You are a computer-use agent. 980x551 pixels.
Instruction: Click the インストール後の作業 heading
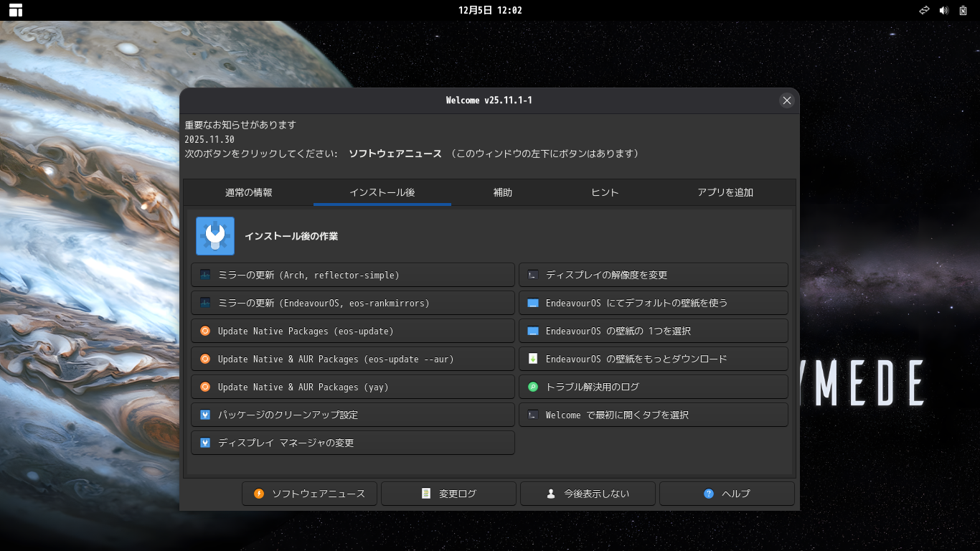(291, 236)
